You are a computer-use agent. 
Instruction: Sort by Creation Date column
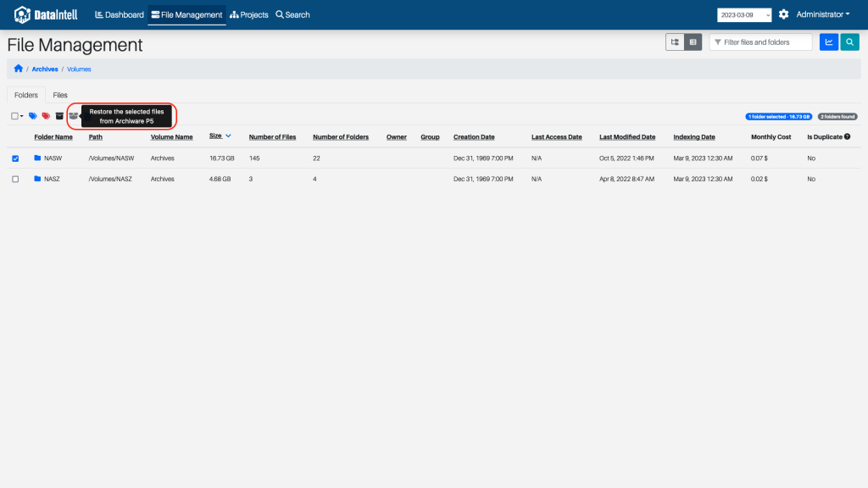(x=474, y=137)
